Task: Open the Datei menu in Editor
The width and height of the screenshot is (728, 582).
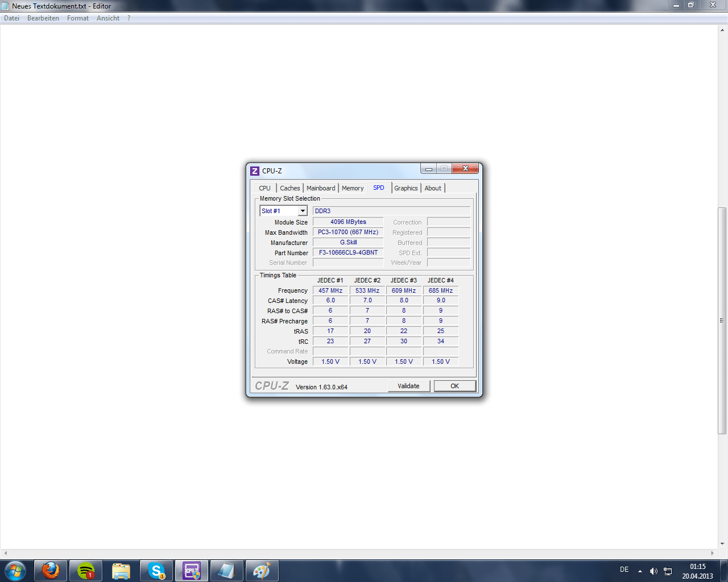Action: [12, 18]
